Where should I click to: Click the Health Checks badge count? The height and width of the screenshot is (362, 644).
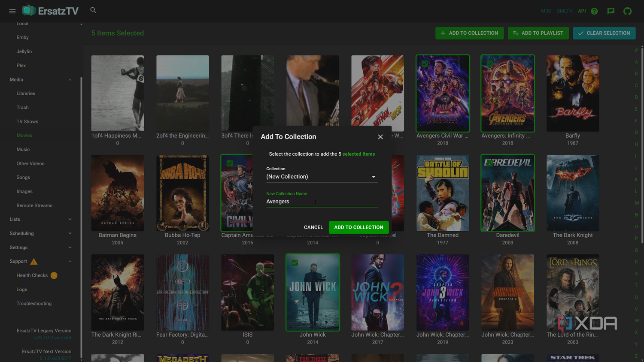[x=54, y=275]
